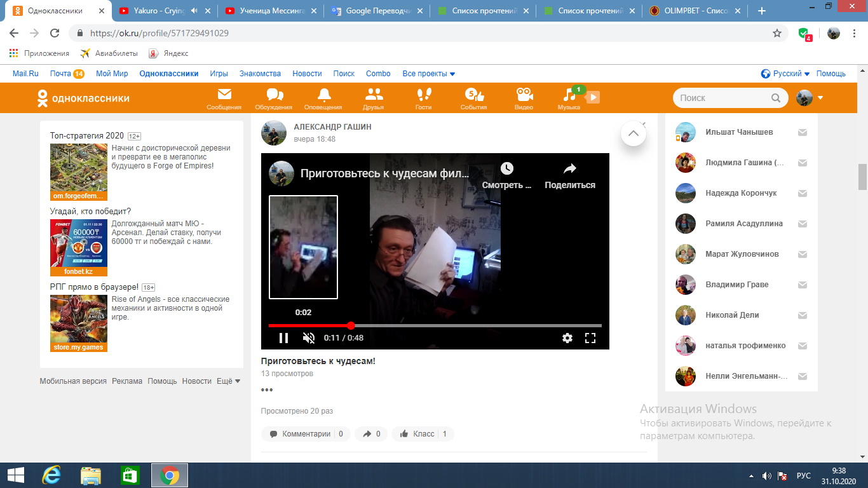The height and width of the screenshot is (488, 868).
Task: Click Класс like button
Action: click(423, 434)
